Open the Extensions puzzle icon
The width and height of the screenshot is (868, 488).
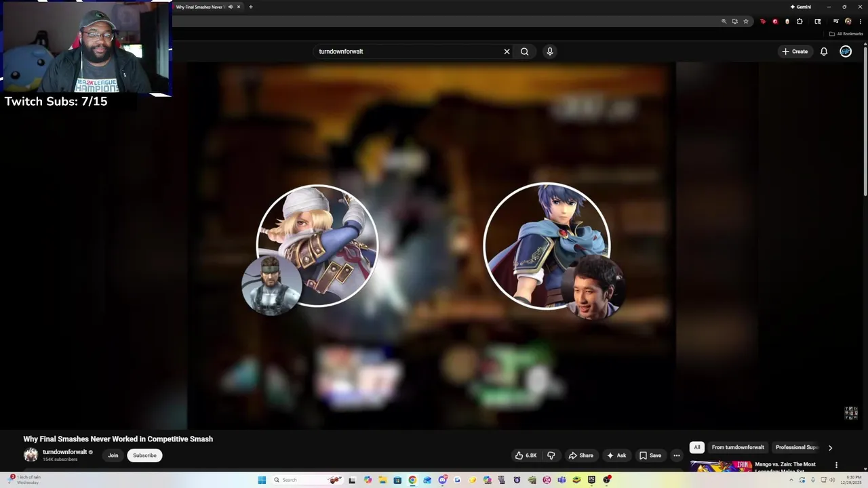800,22
